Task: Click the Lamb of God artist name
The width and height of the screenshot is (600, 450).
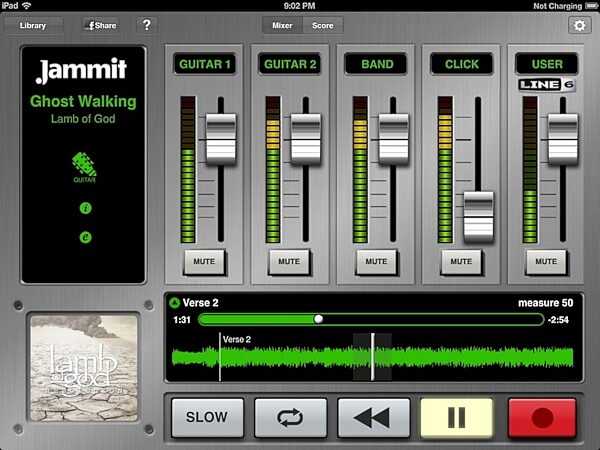Action: 83,119
